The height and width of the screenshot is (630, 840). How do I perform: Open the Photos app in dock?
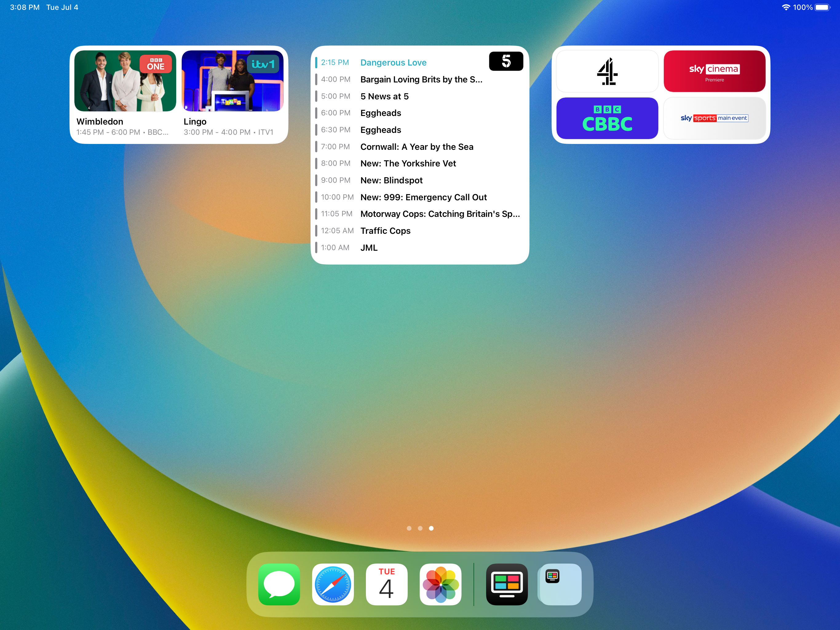click(441, 584)
